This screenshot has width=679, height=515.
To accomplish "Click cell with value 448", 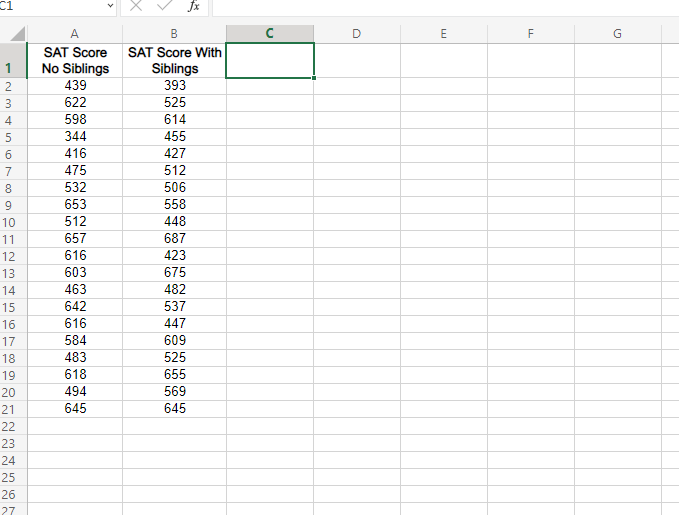I will (x=175, y=222).
